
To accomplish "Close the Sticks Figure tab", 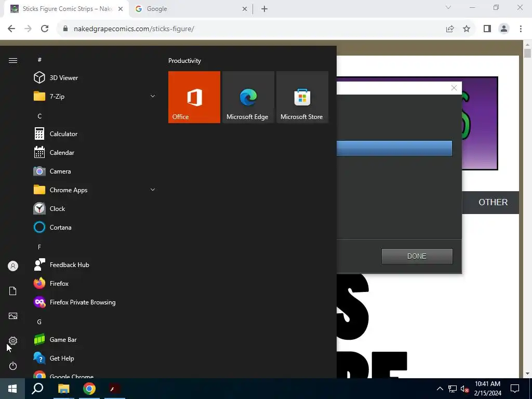I will pyautogui.click(x=121, y=9).
